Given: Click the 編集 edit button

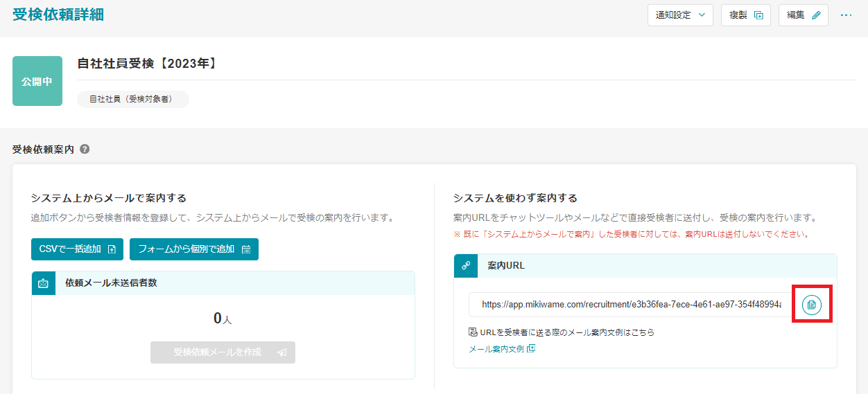Looking at the screenshot, I should pyautogui.click(x=803, y=15).
